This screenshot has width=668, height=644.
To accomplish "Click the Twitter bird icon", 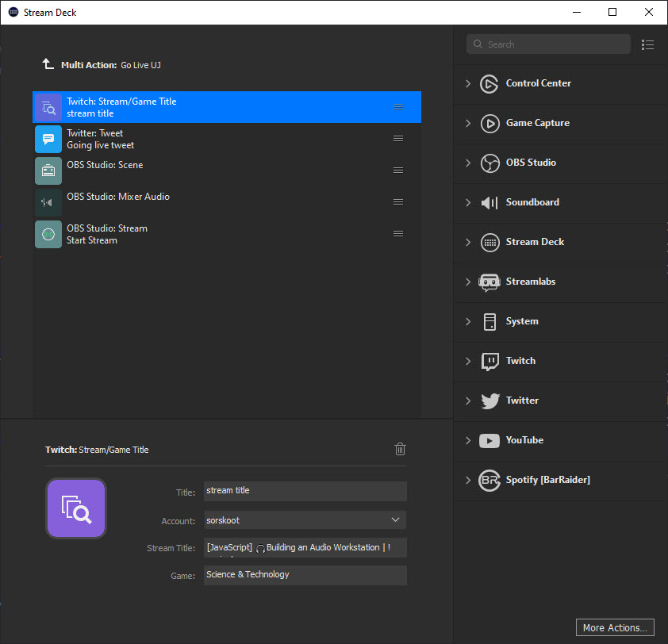I will (x=490, y=401).
